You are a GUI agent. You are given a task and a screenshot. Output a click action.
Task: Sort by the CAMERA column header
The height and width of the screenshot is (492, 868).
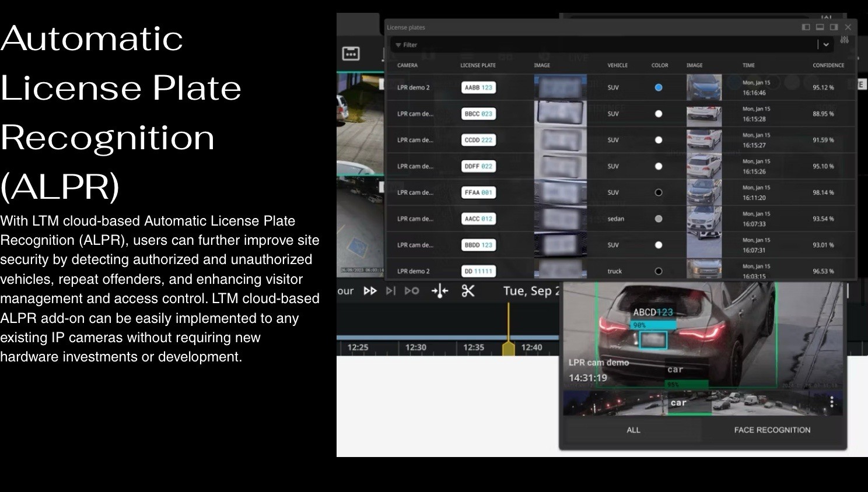(407, 65)
